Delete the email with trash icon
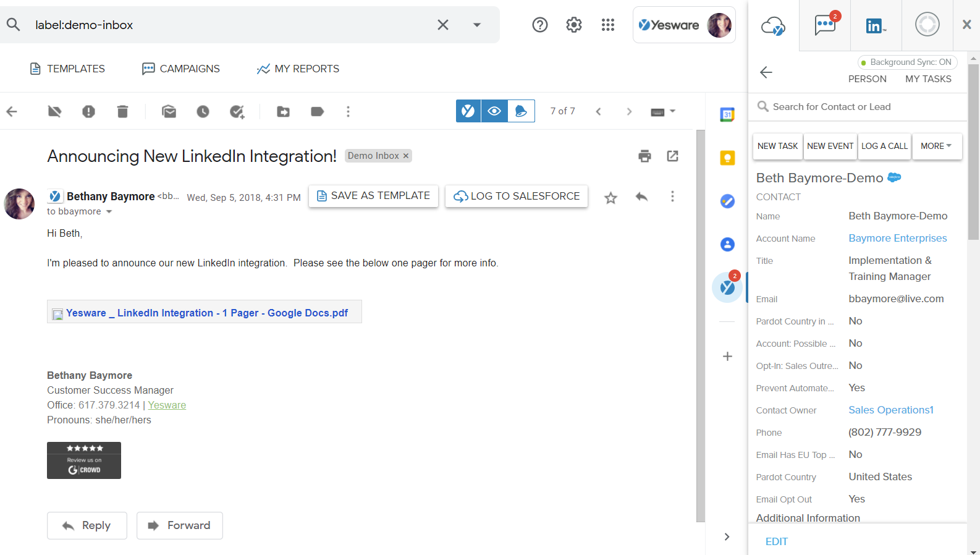This screenshot has height=555, width=980. pyautogui.click(x=122, y=112)
